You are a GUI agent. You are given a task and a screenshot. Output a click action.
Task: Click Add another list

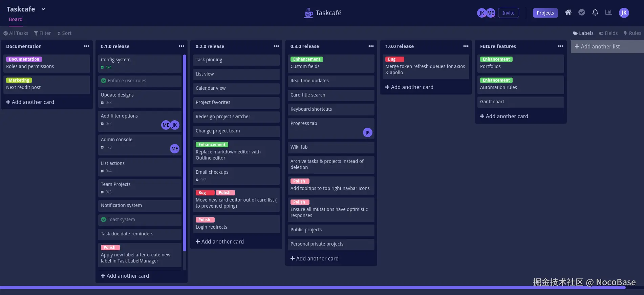click(607, 46)
